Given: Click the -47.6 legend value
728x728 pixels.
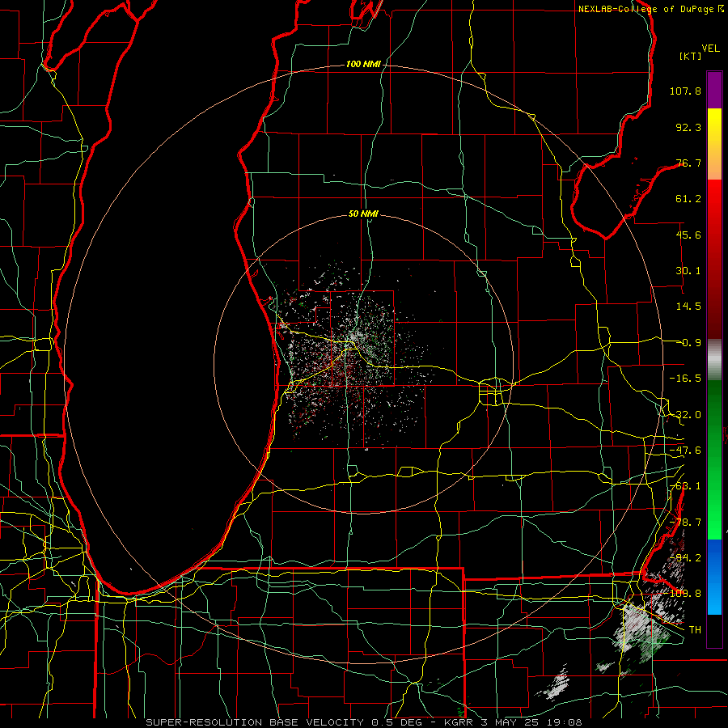Looking at the screenshot, I should (x=685, y=451).
